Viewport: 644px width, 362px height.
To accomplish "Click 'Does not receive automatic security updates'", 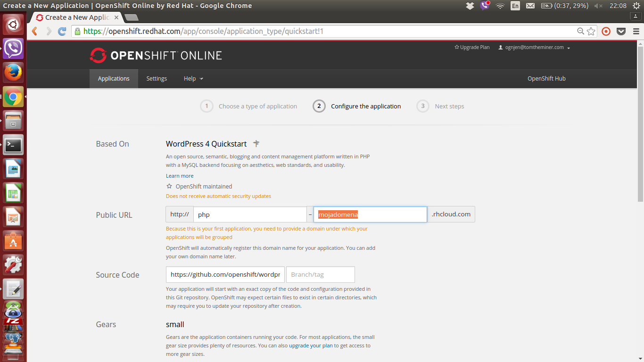I will click(x=218, y=196).
